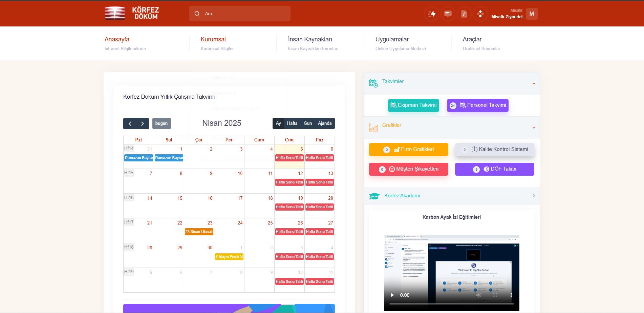Switch calendar to Gün view
644x313 pixels.
pyautogui.click(x=307, y=123)
